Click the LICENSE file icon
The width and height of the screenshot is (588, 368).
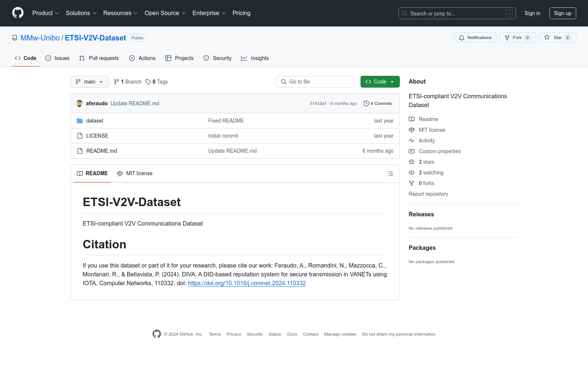80,136
